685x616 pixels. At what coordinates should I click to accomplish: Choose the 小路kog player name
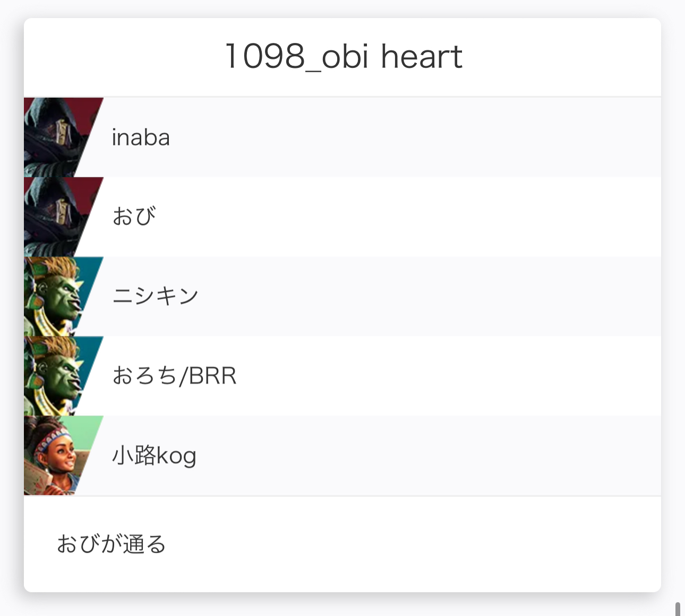pos(154,456)
